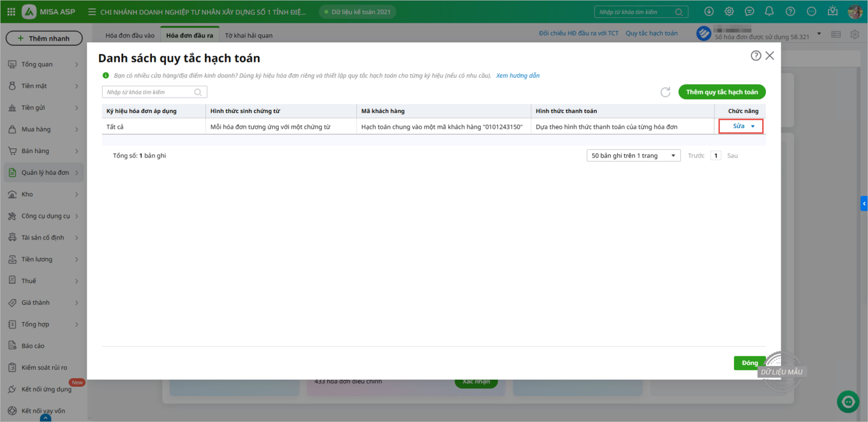Open the app grid launcher icon
Screen dimensions: 868x422
click(x=11, y=11)
